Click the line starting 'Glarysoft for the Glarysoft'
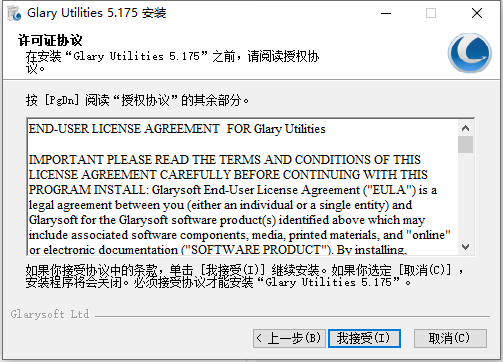This screenshot has width=503, height=362. pos(227,220)
